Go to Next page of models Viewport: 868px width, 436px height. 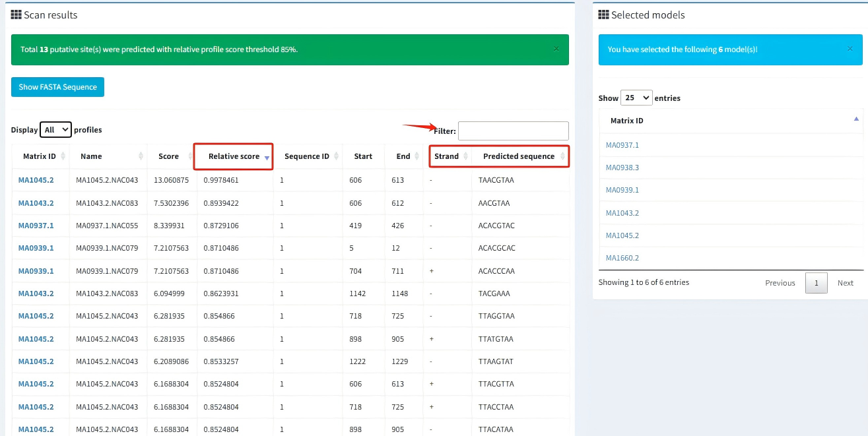point(845,283)
